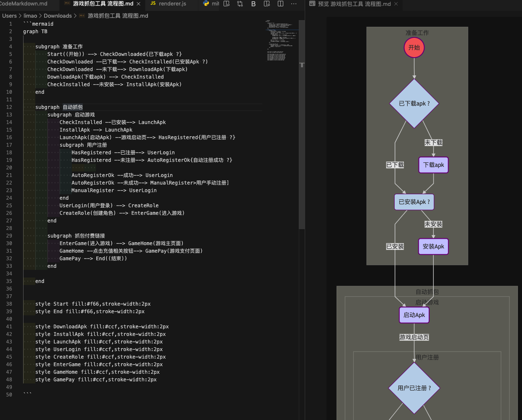Click the source control compare changes icon

pos(240,4)
